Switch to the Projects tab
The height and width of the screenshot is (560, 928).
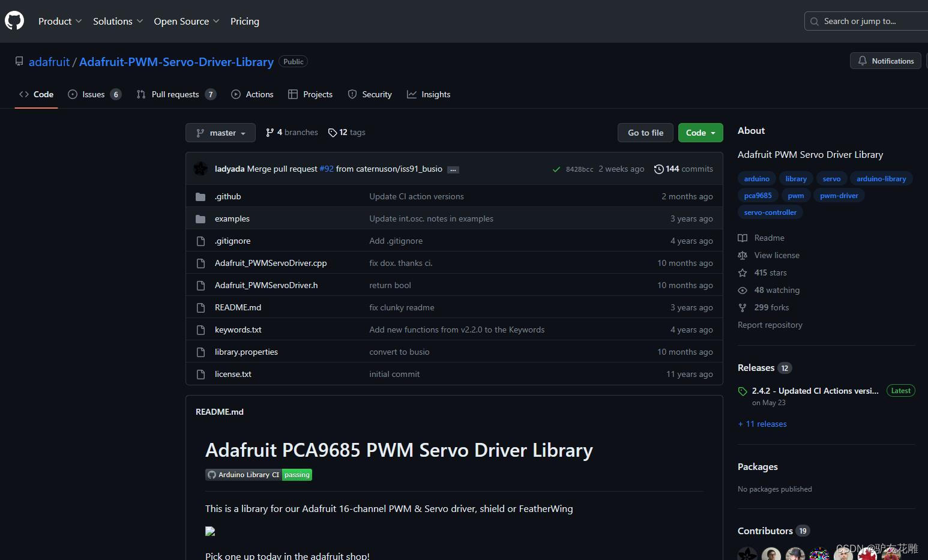310,94
